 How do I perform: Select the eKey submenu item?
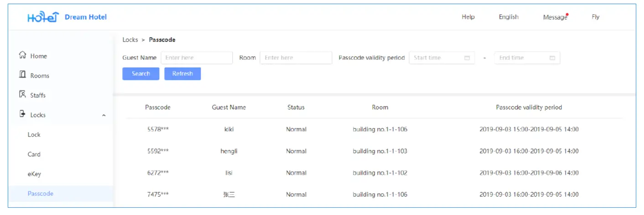[34, 174]
